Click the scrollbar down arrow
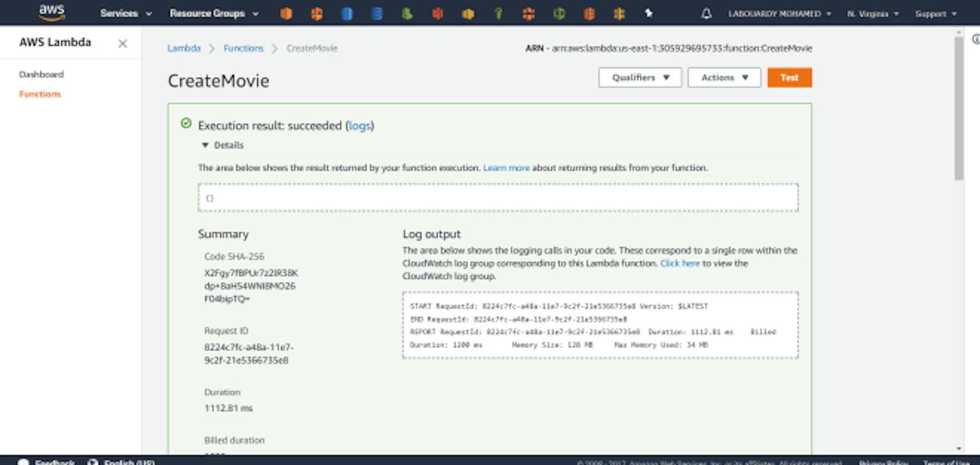This screenshot has width=980, height=465. (959, 449)
